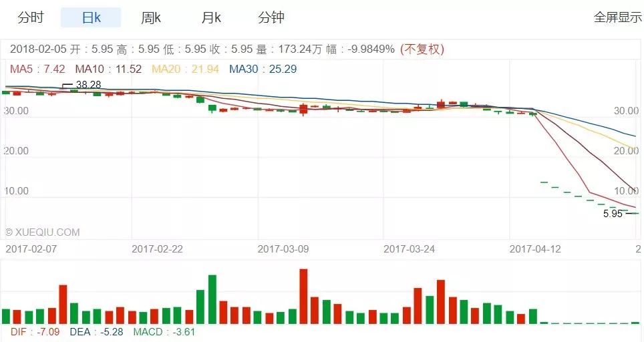Click the blue MA30 legend label

point(263,69)
